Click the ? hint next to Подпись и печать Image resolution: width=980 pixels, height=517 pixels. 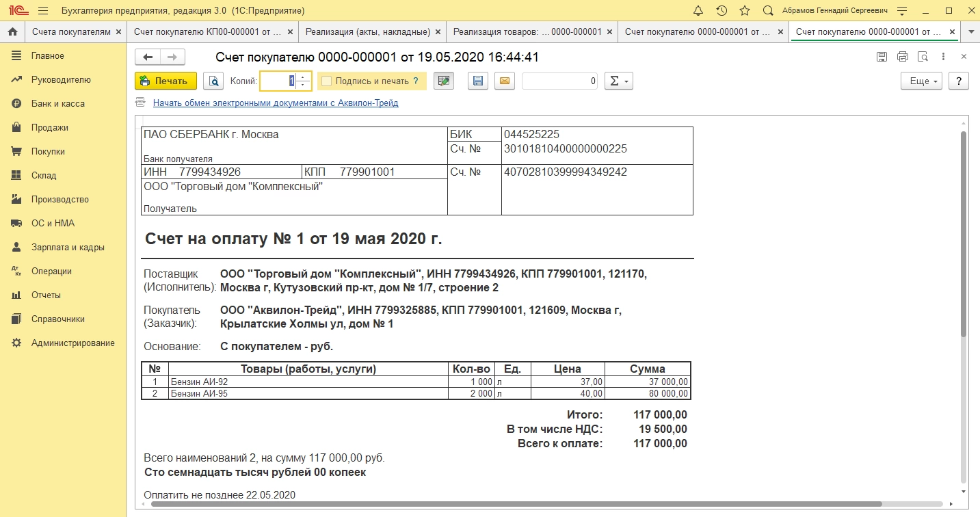(416, 81)
